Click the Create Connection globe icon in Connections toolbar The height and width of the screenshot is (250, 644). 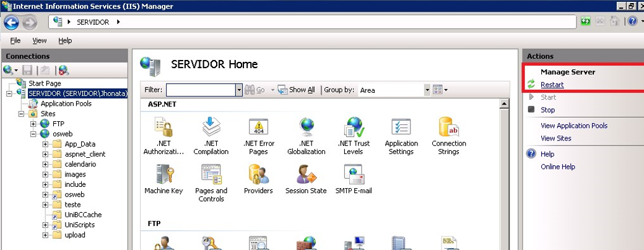coord(8,70)
